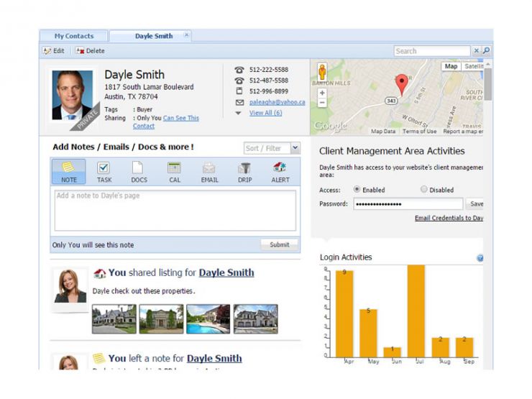Choose the CAL calendar icon
The width and height of the screenshot is (532, 399).
click(174, 168)
